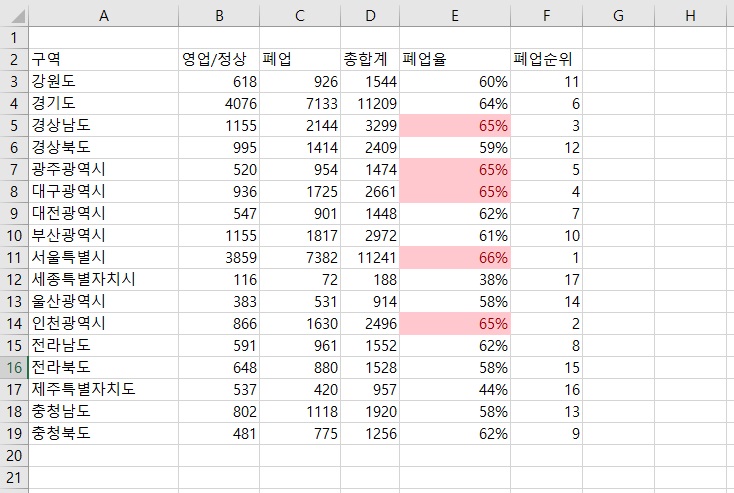Select the cell '서울특별시'
The width and height of the screenshot is (734, 493).
coord(103,258)
